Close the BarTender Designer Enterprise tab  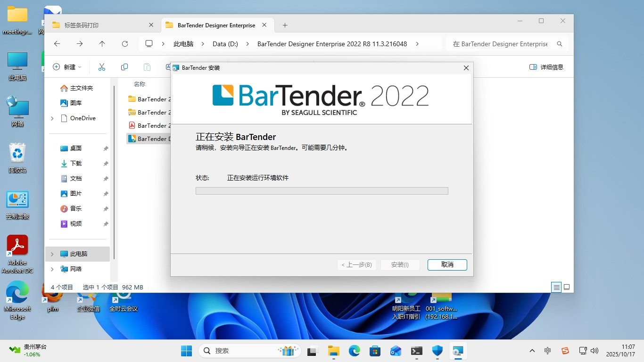coord(264,25)
